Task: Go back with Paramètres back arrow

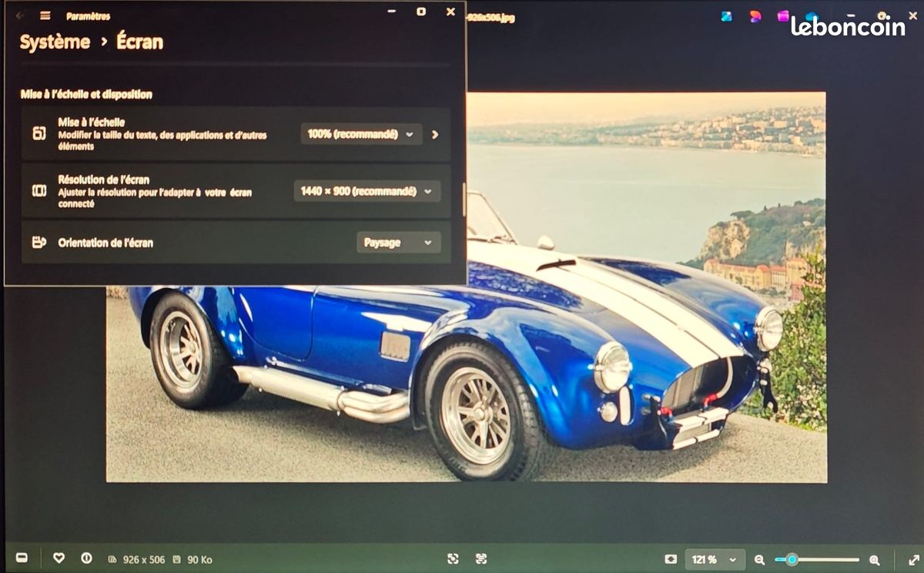Action: click(x=19, y=15)
